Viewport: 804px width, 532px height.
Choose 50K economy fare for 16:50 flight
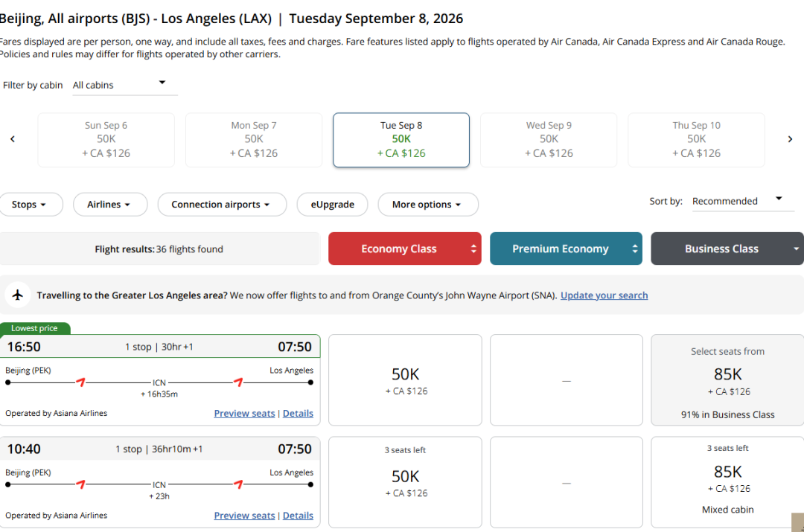[x=405, y=379]
